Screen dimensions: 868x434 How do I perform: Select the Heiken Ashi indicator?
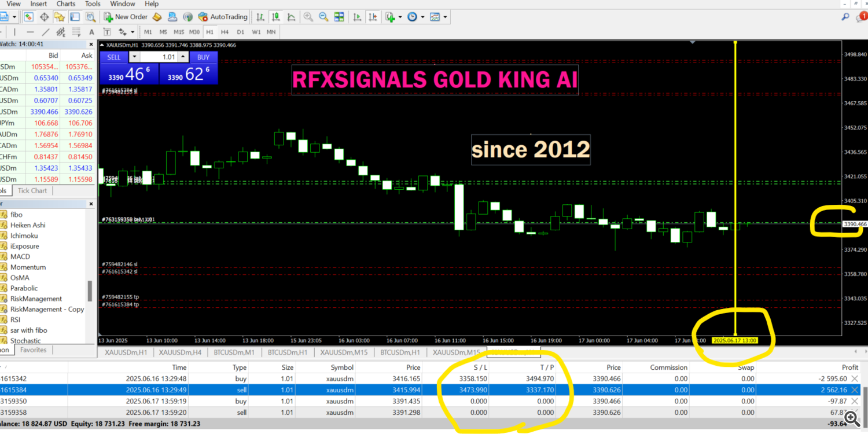point(28,225)
